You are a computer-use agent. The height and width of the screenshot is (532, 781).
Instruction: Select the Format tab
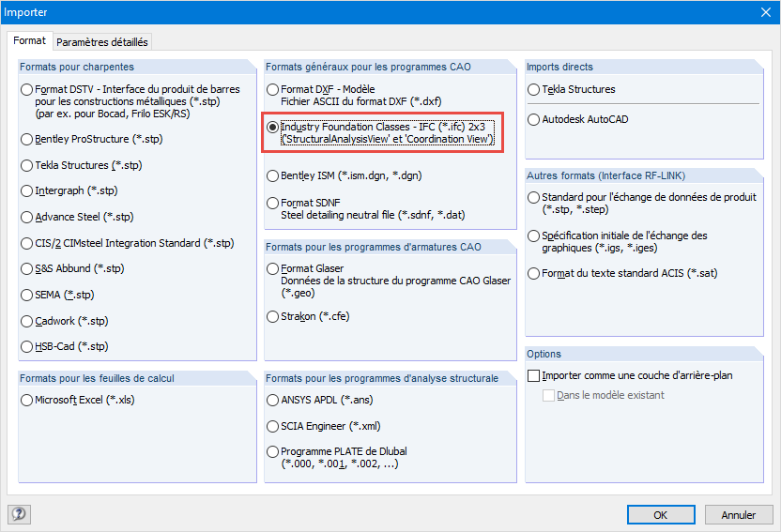pos(29,41)
